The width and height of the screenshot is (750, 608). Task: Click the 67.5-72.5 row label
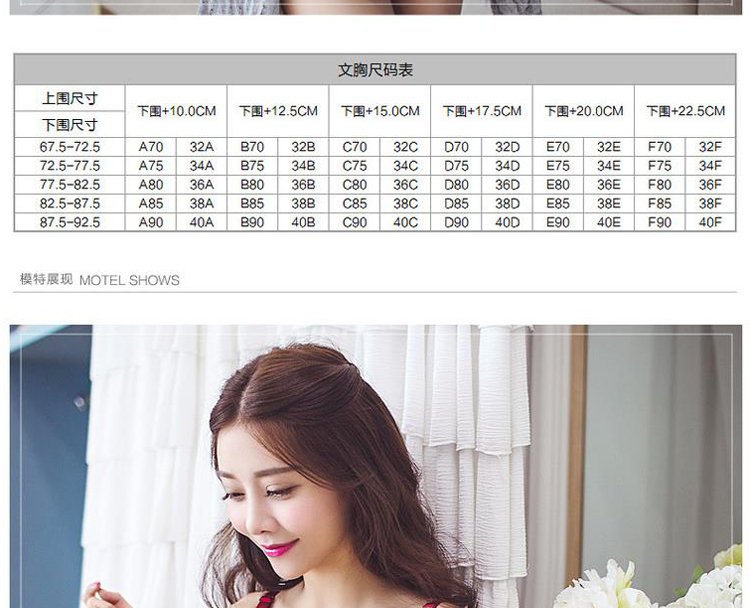[x=70, y=147]
